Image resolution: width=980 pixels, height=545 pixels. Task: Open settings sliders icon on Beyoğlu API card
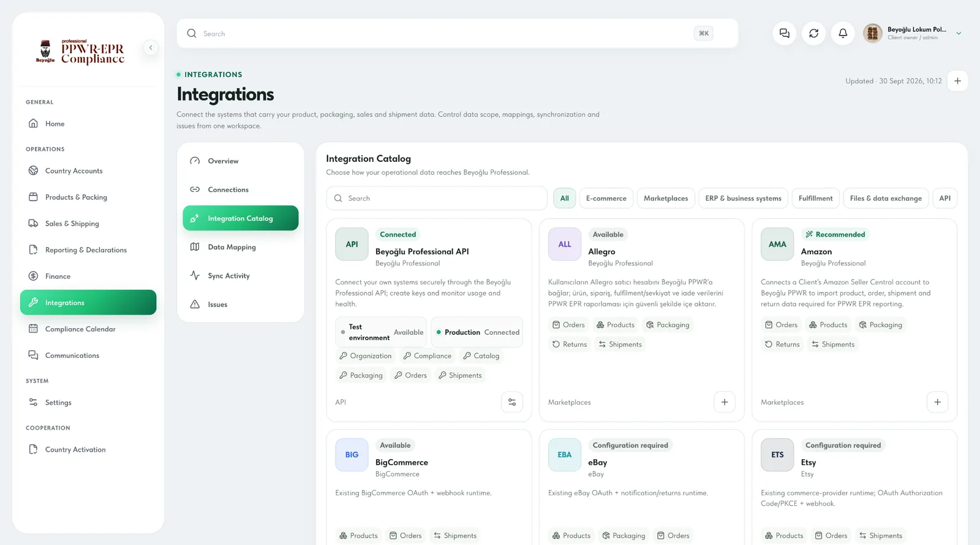(512, 402)
